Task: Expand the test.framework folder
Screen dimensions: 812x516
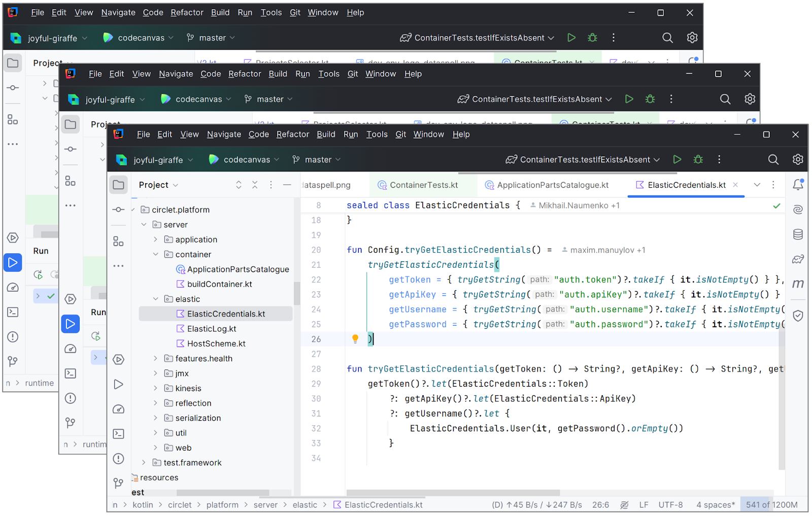Action: pos(144,463)
